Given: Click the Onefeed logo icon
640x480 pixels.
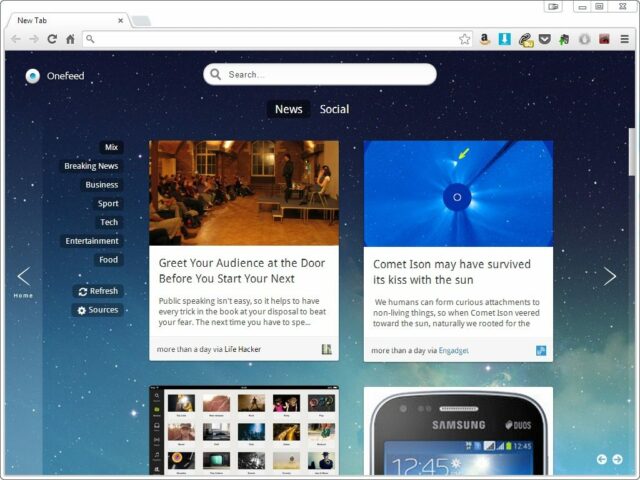Looking at the screenshot, I should pos(33,75).
